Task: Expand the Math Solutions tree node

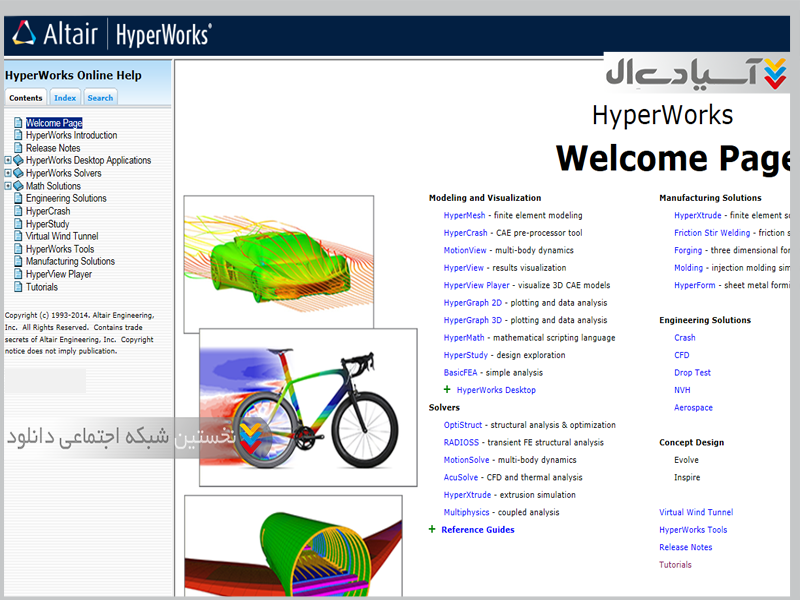Action: coord(8,186)
